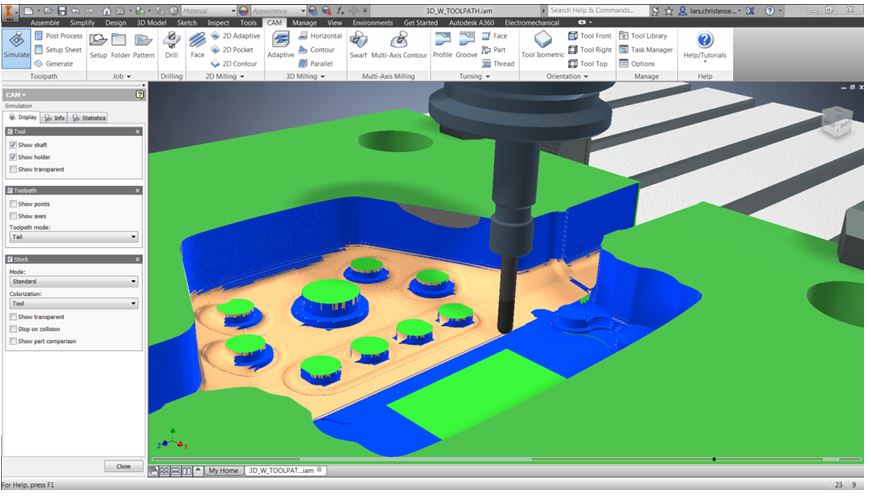Enable Show points checkbox
Viewport: 871px width, 497px height.
(13, 204)
